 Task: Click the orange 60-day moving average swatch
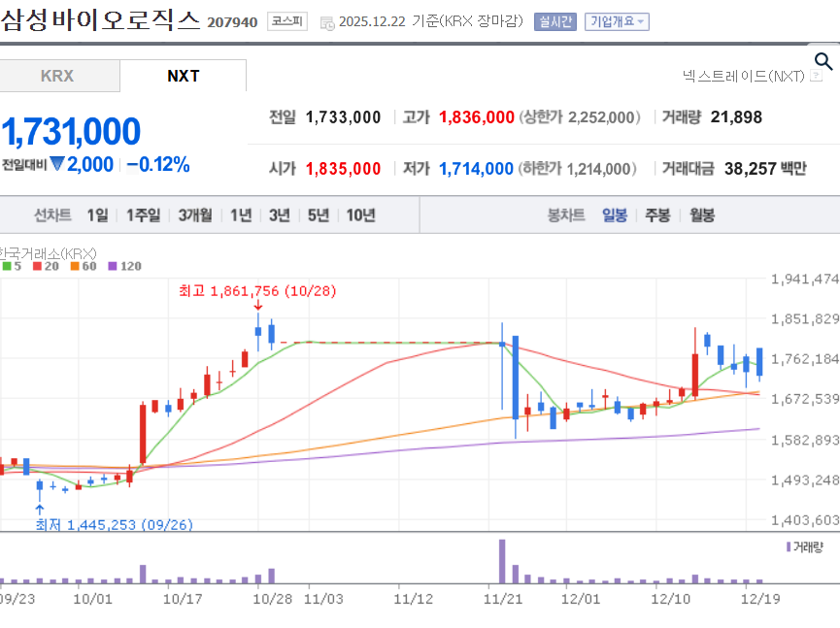(x=75, y=266)
